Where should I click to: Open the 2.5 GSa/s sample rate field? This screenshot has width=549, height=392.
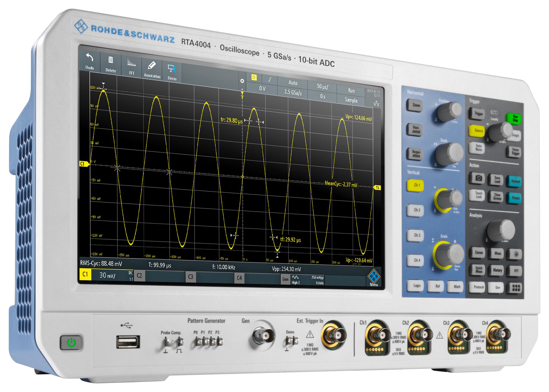(x=293, y=92)
